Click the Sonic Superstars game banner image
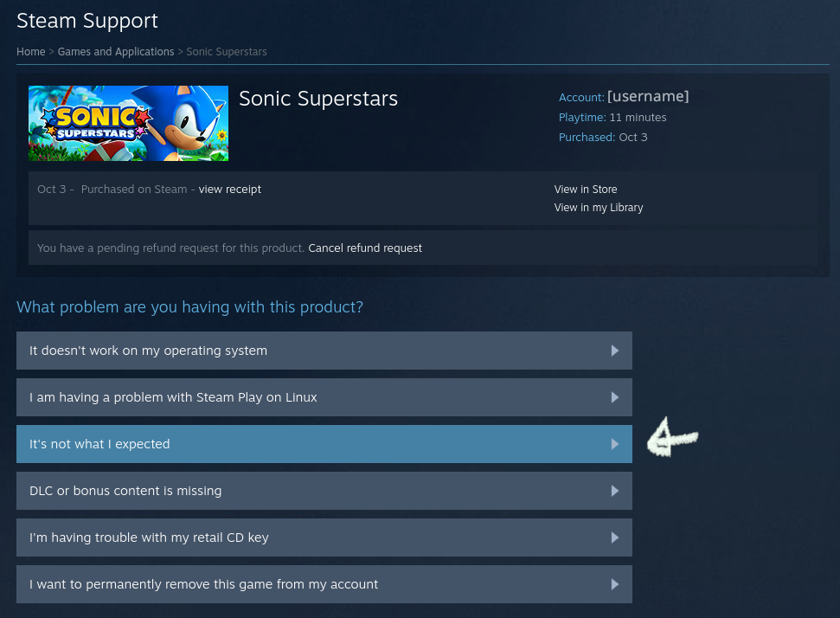 (128, 123)
